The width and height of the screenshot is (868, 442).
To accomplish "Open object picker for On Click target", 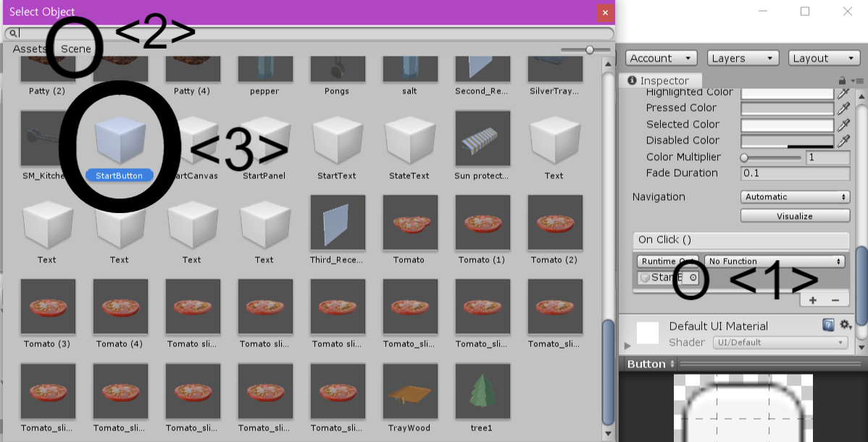I will coord(693,278).
